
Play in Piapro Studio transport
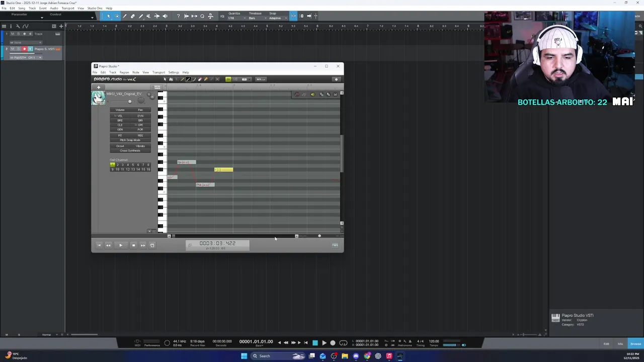click(x=121, y=245)
